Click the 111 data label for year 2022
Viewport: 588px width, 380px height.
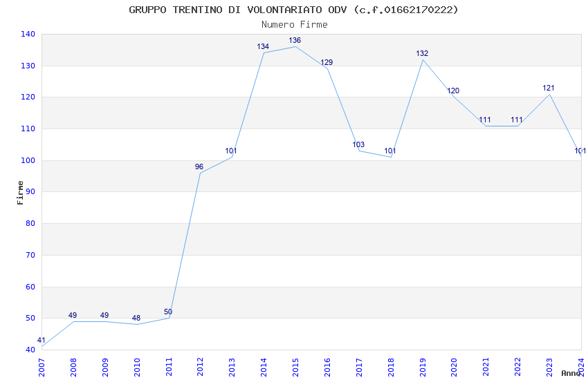[517, 120]
